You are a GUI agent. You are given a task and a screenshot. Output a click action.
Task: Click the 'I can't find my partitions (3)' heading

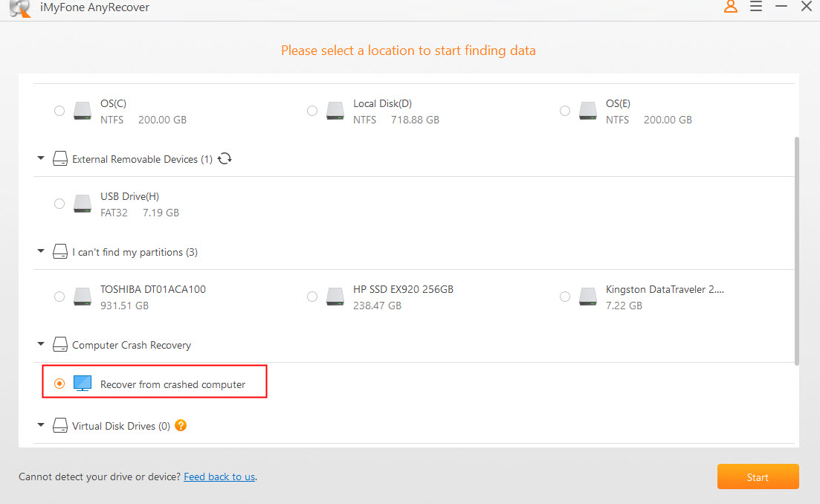pyautogui.click(x=135, y=252)
